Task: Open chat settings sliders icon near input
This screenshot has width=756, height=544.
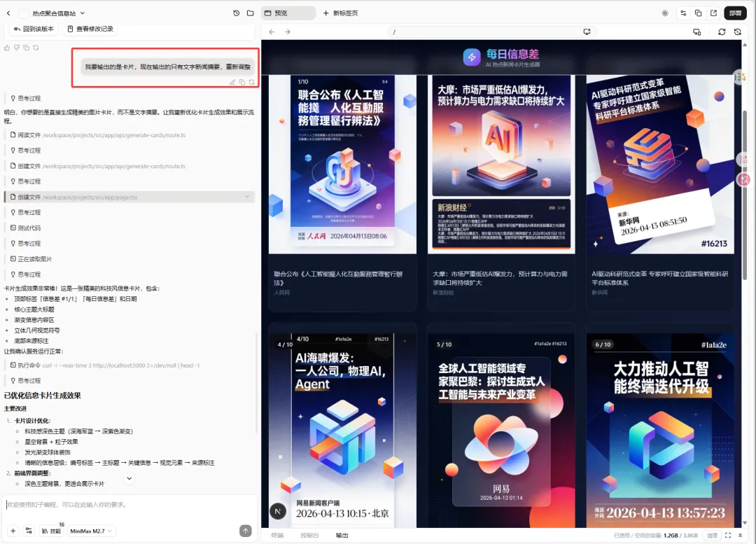Action: click(29, 531)
